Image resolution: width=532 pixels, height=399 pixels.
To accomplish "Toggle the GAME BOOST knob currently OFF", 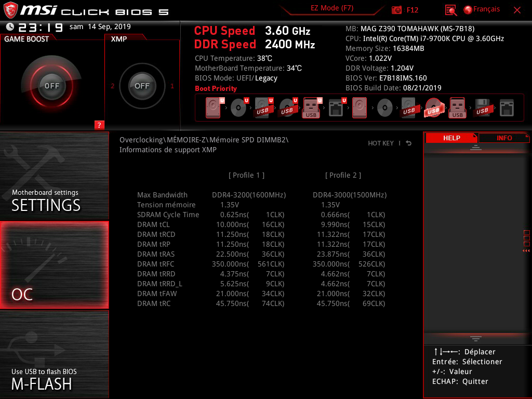I will pos(51,86).
